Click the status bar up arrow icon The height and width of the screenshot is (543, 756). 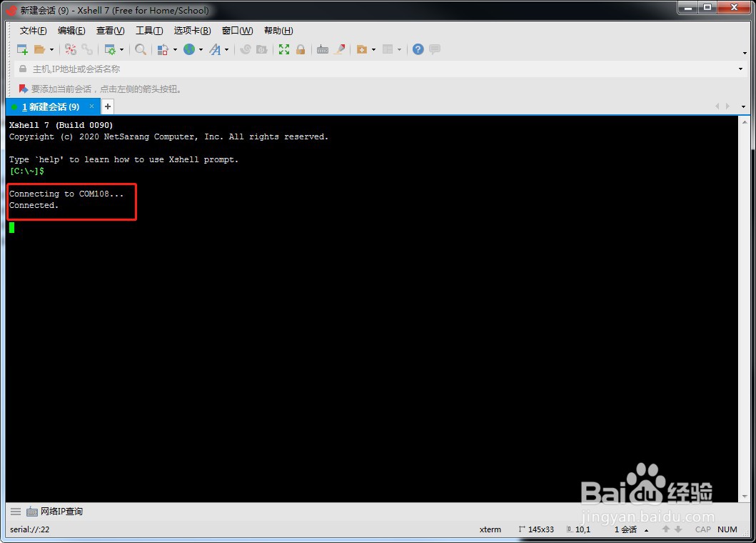pyautogui.click(x=666, y=529)
